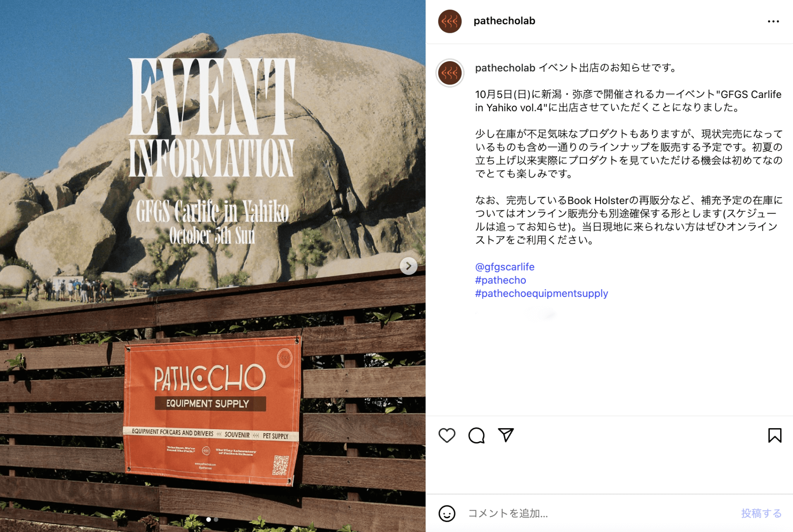Open the #pathechoequipmentsupply hashtag
Screen dimensions: 793x532
pos(541,293)
